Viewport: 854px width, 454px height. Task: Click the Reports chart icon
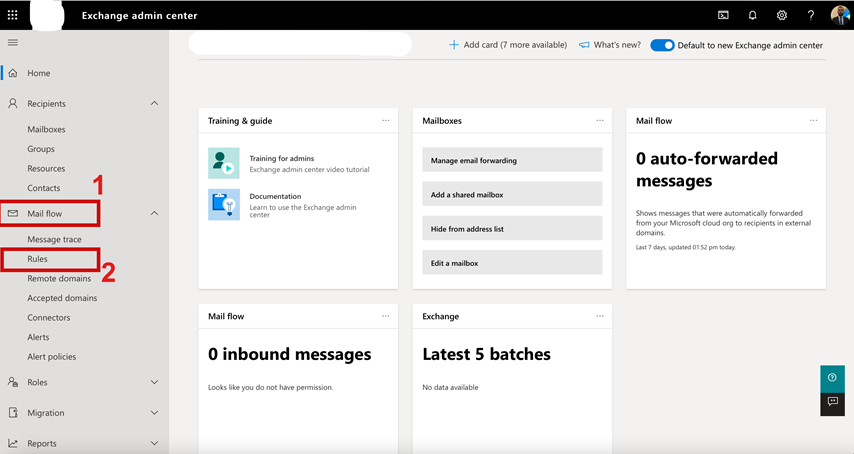13,443
